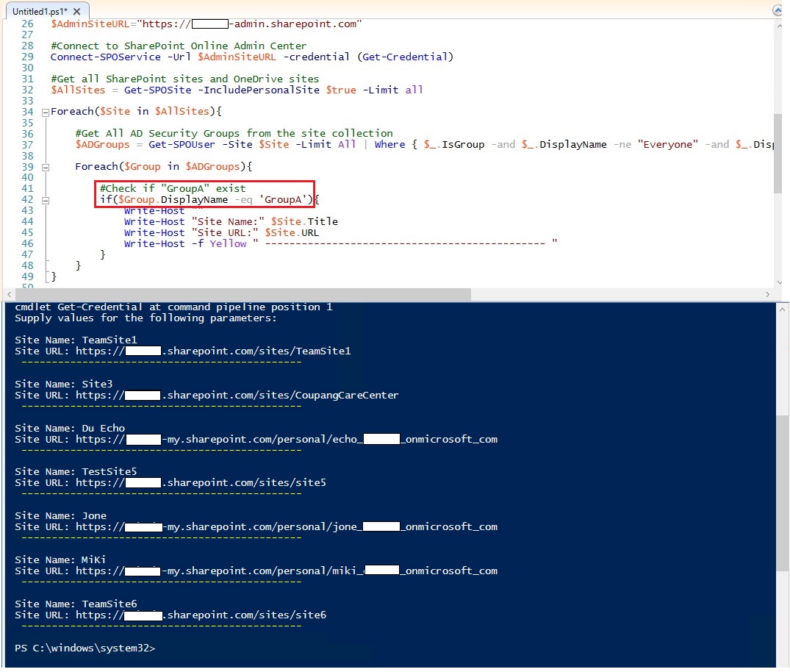Image resolution: width=790 pixels, height=672 pixels.
Task: Click the comment '#Get All AD Security Groups'
Action: [234, 134]
